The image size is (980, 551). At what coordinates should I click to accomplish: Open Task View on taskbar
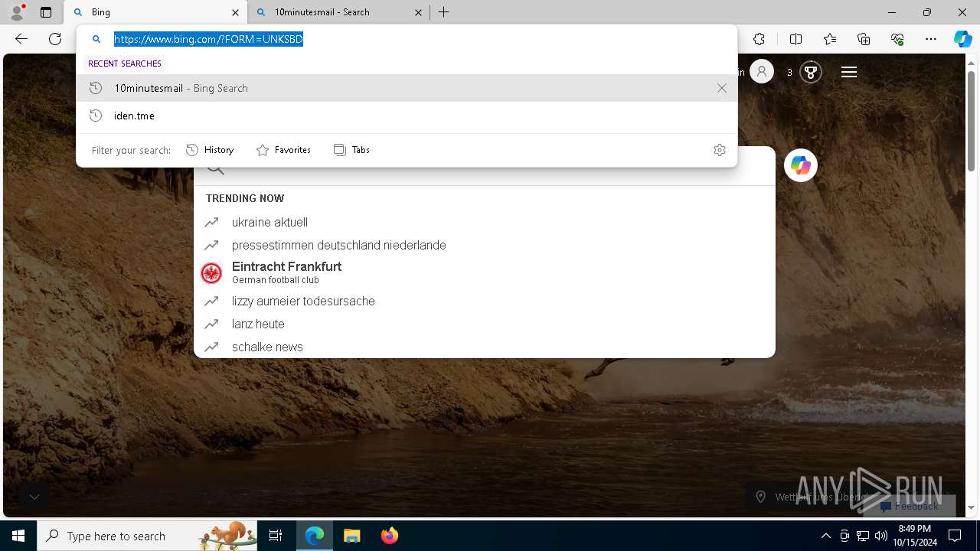[276, 536]
